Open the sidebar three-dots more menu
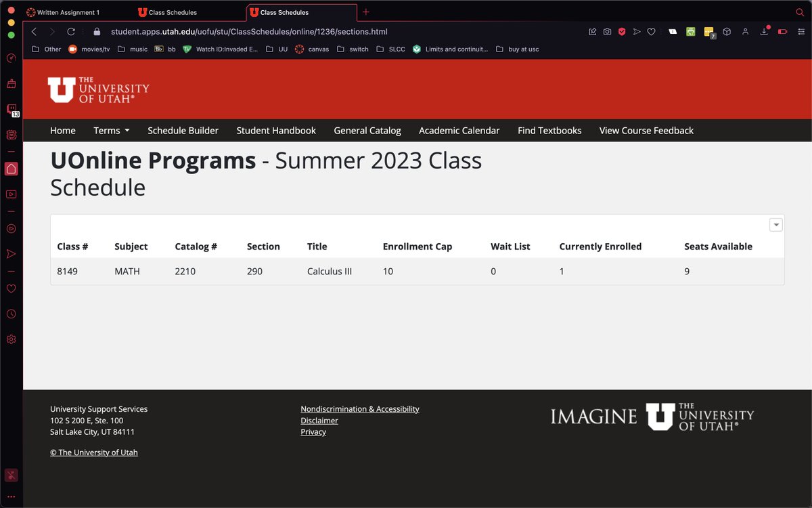The image size is (812, 508). point(11,496)
